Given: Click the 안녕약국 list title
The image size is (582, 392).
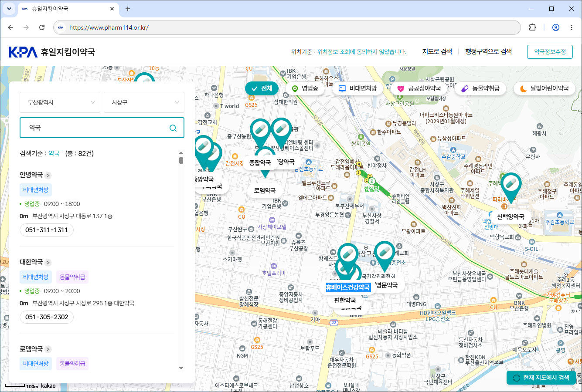Looking at the screenshot, I should point(31,175).
